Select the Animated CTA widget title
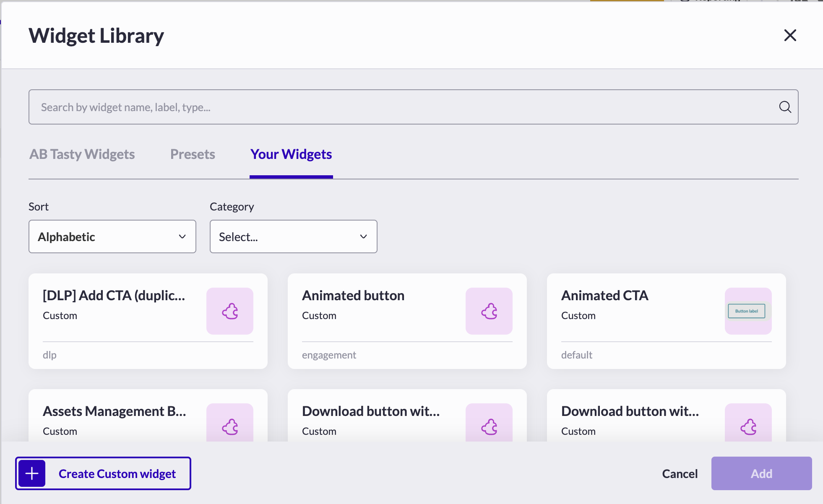Screen dimensions: 823x504 pos(605,296)
